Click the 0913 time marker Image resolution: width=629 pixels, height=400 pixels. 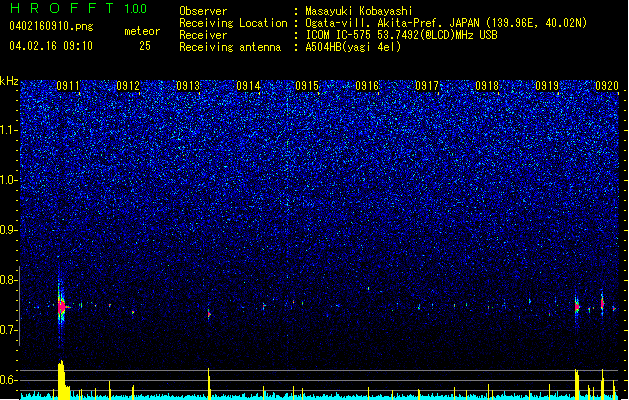[x=188, y=86]
